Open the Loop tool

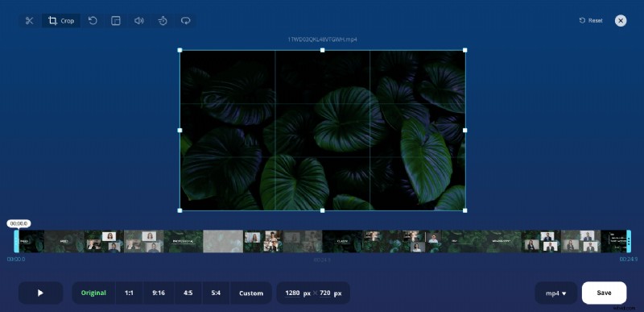(x=186, y=20)
